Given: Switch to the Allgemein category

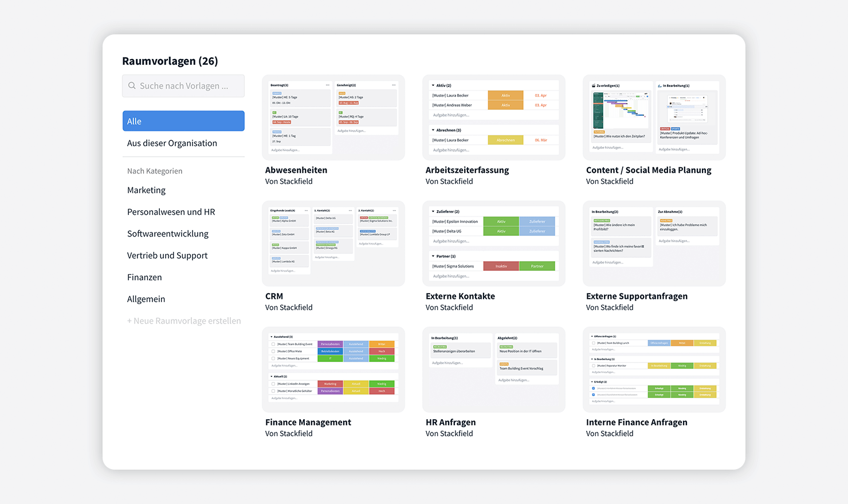Looking at the screenshot, I should [x=146, y=299].
